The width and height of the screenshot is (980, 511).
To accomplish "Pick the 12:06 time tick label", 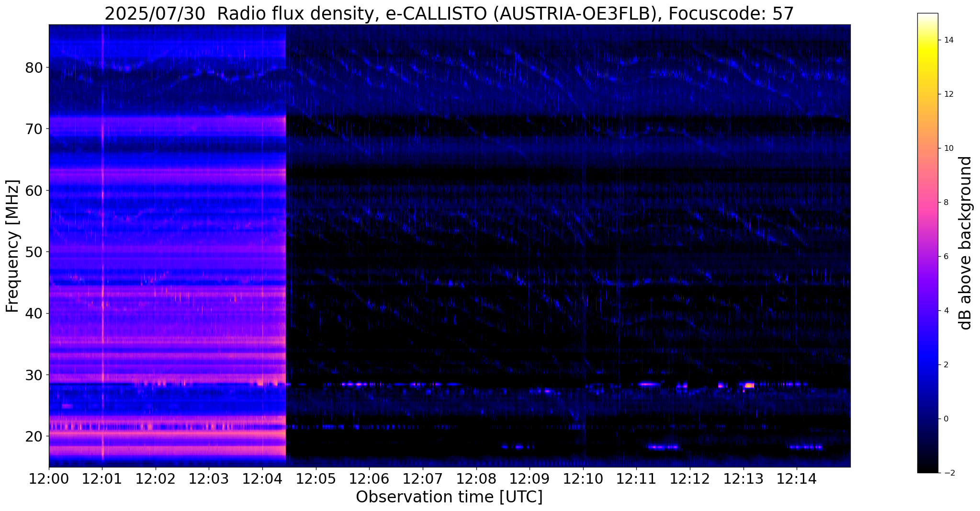I will (x=369, y=479).
